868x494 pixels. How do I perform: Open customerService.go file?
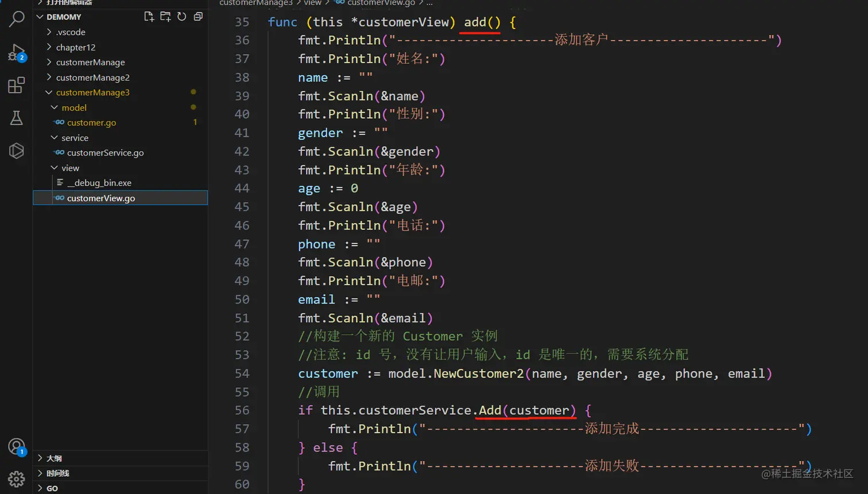pyautogui.click(x=105, y=153)
